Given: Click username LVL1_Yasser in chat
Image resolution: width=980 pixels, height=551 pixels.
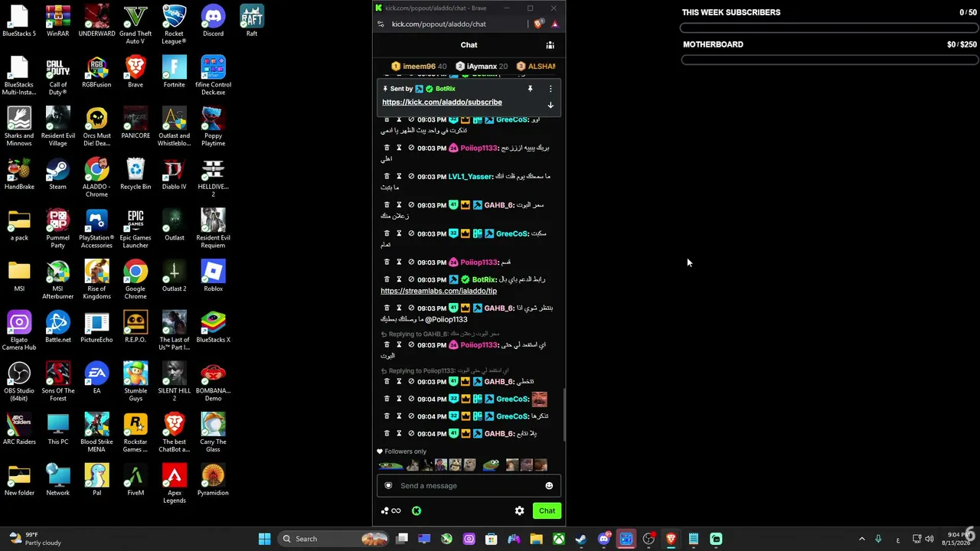Looking at the screenshot, I should [x=469, y=177].
